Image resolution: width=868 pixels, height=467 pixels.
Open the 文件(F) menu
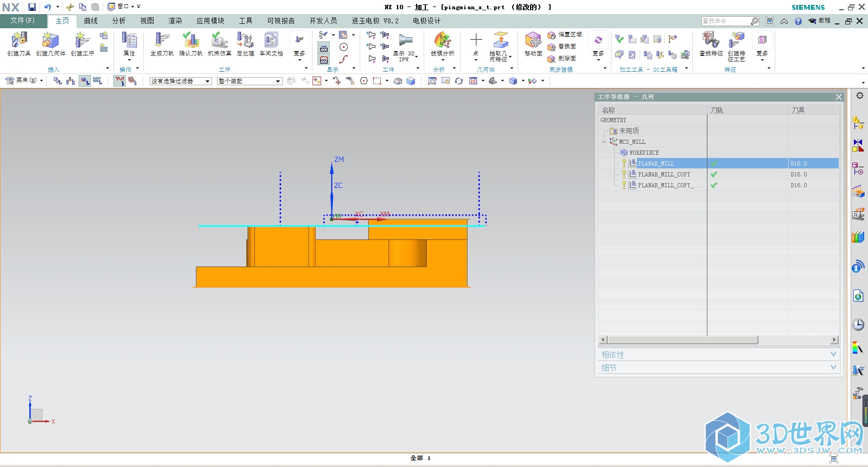click(23, 21)
